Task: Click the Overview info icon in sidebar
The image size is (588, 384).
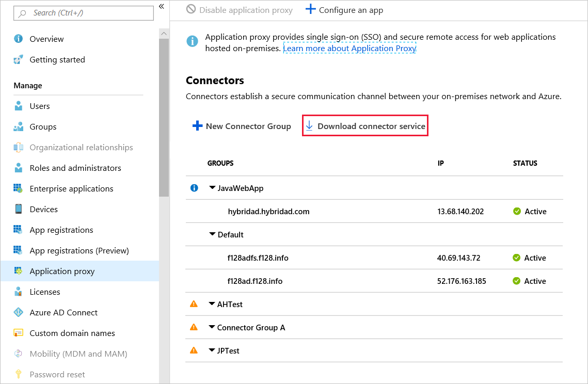Action: (19, 39)
